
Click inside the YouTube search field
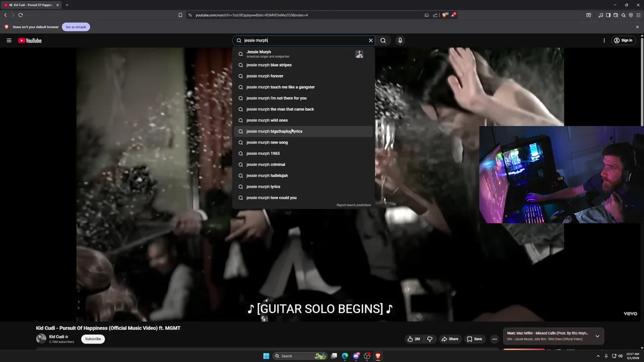304,41
